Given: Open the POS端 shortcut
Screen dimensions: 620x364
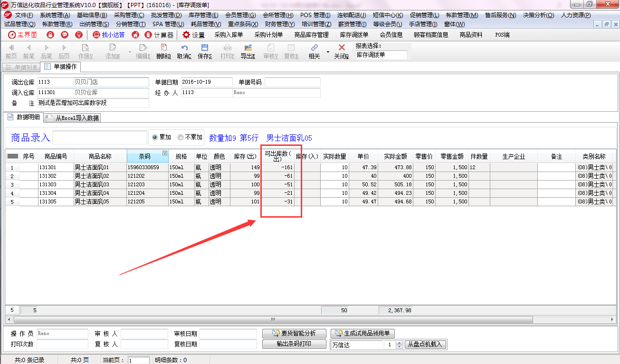Looking at the screenshot, I should click(502, 35).
